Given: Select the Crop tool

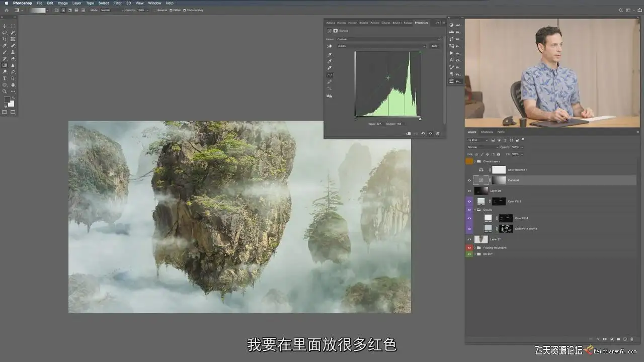Looking at the screenshot, I should point(5,39).
